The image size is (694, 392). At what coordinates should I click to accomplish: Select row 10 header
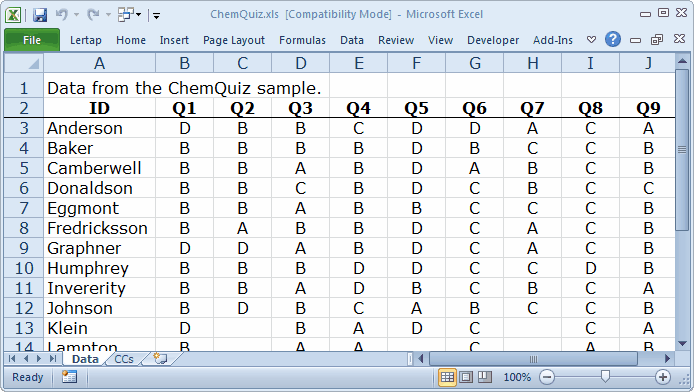[x=24, y=268]
